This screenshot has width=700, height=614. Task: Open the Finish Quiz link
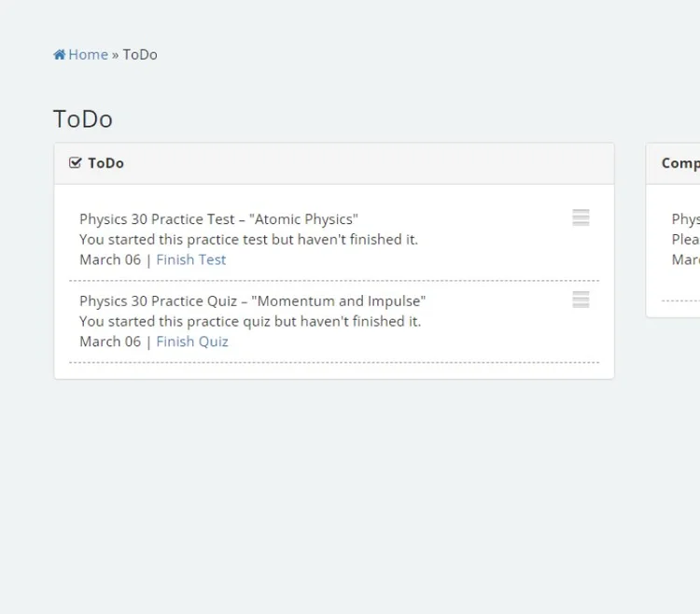pyautogui.click(x=191, y=342)
